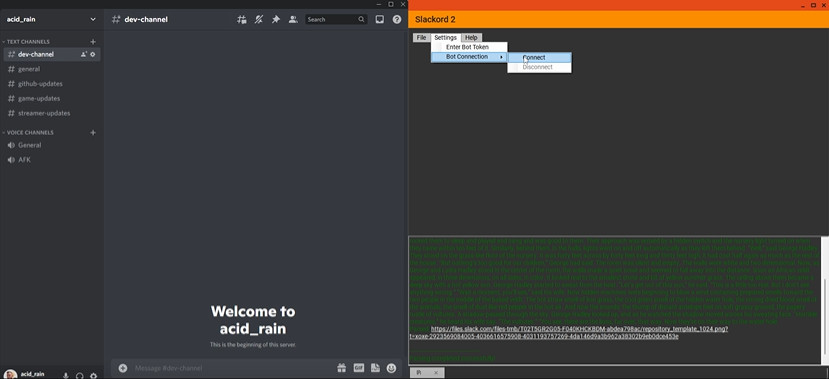Click the Welcome to acid_rain heading
The image size is (829, 379).
tap(253, 320)
